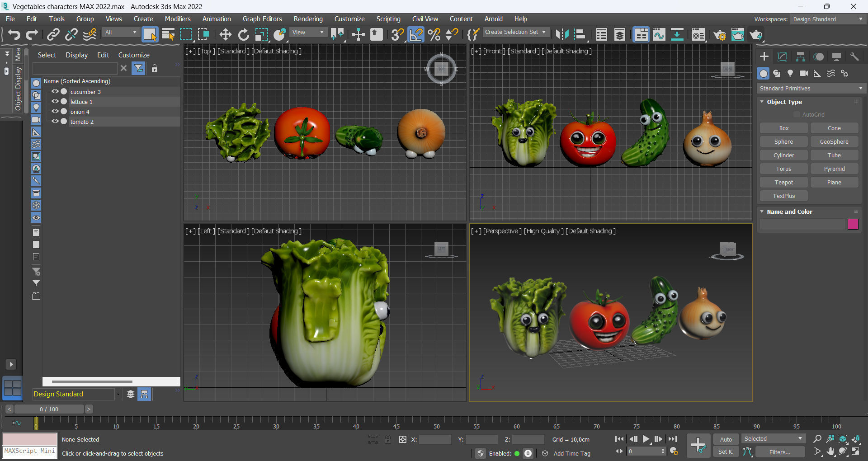Open the Selected key filter dropdown
Screen dimensions: 868x461
pyautogui.click(x=774, y=439)
